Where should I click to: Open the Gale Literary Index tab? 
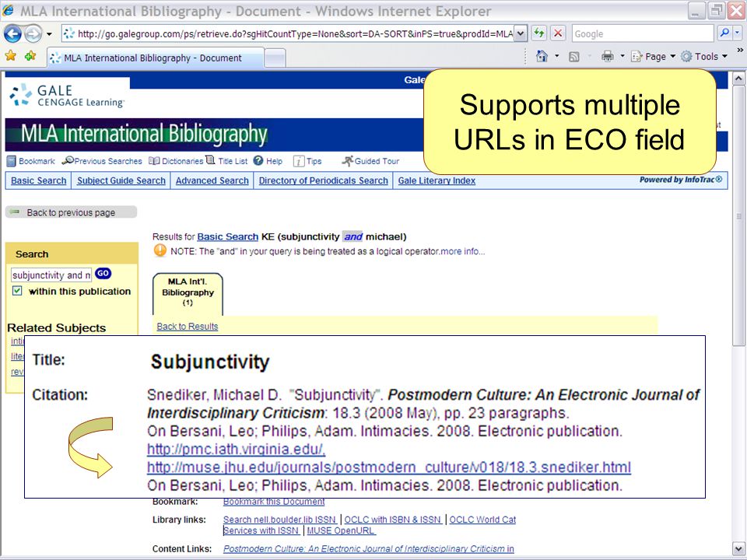(x=437, y=180)
